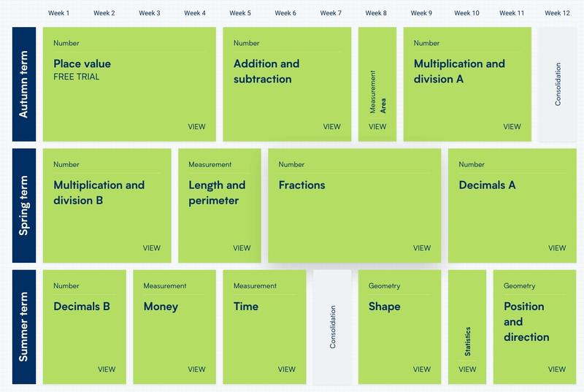The height and width of the screenshot is (392, 584).
Task: View the Shape geometry unit
Action: tap(422, 369)
